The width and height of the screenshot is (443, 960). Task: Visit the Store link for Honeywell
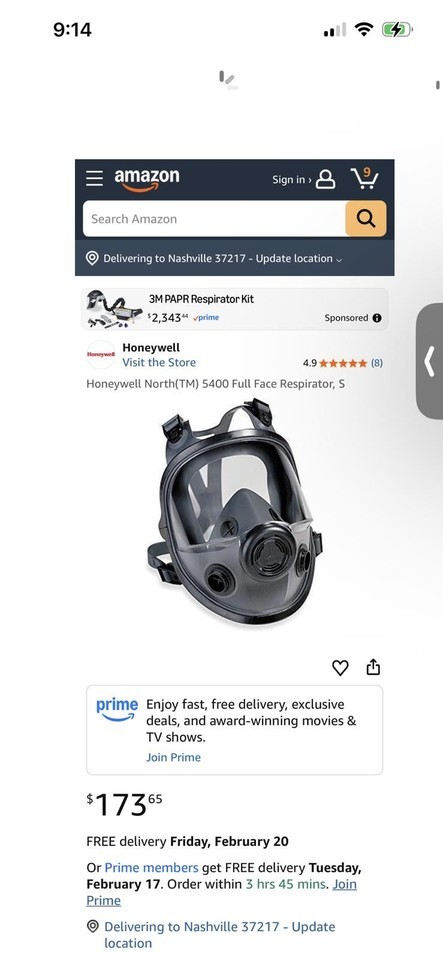click(x=159, y=362)
